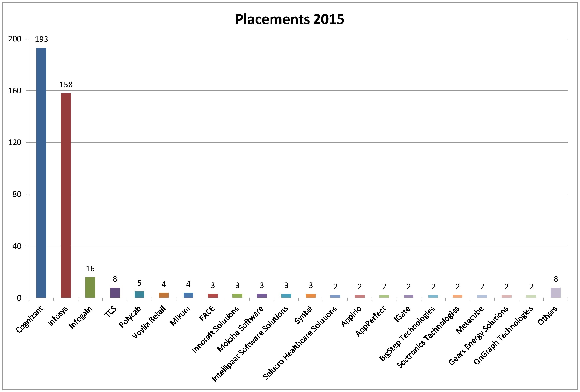
Task: Select the BigStep Technologies label
Action: pos(407,333)
